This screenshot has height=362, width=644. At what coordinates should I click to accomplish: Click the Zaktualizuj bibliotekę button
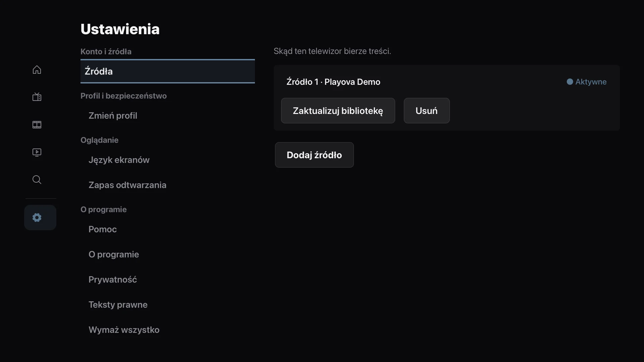point(338,111)
